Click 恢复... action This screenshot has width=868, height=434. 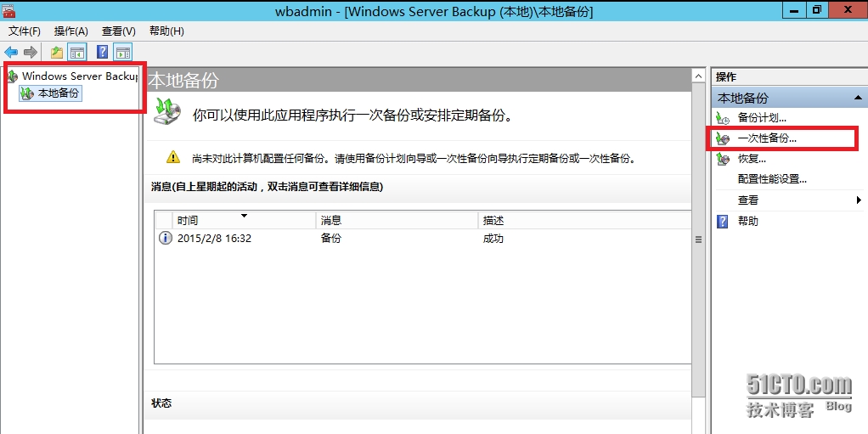752,159
